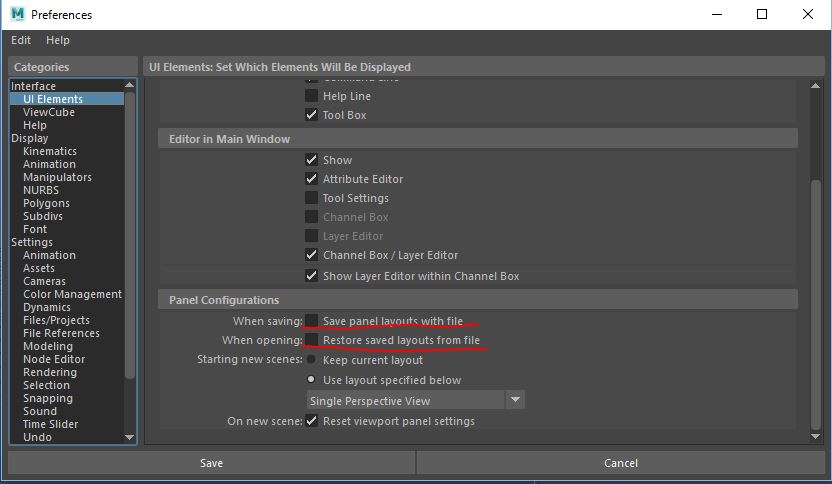Click the Maya logo icon in title bar
The height and width of the screenshot is (484, 832).
coord(17,14)
